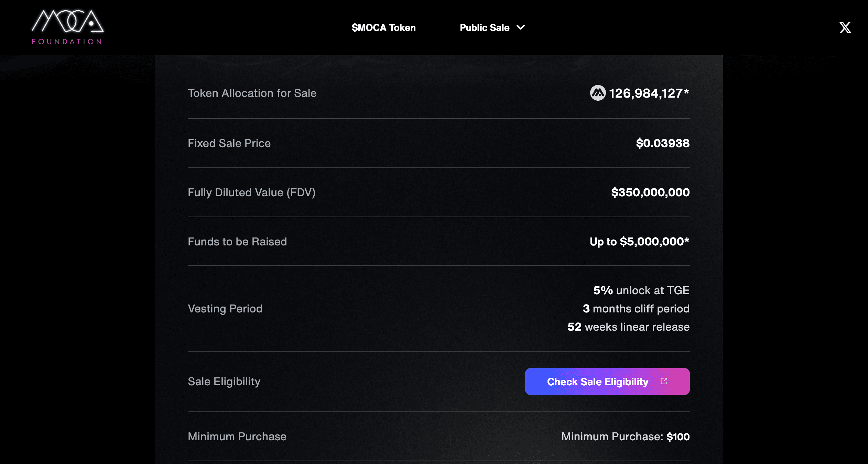Select the Up to $5,000,000* value
This screenshot has width=868, height=464.
tap(639, 242)
